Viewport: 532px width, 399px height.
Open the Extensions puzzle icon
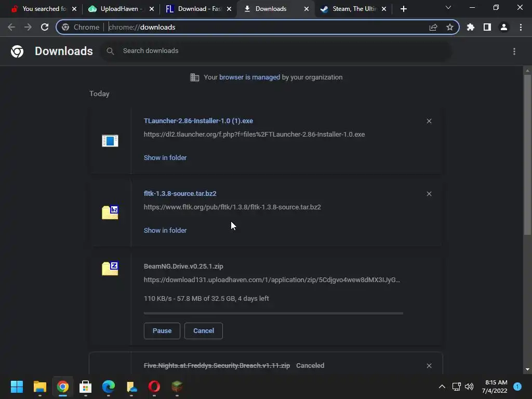click(x=471, y=27)
